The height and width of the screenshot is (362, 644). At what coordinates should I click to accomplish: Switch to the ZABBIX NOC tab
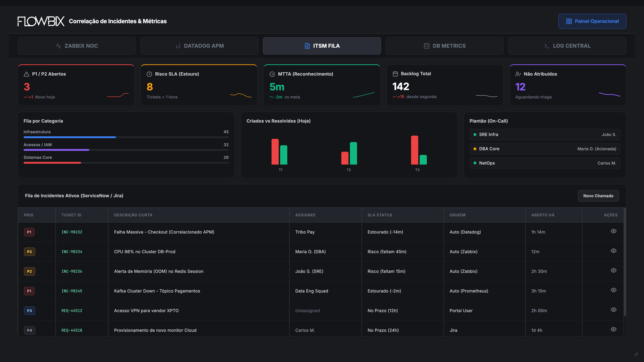[77, 46]
